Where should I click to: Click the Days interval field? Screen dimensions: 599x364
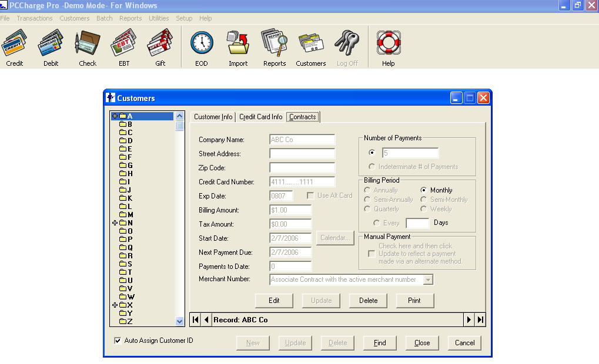(x=417, y=223)
